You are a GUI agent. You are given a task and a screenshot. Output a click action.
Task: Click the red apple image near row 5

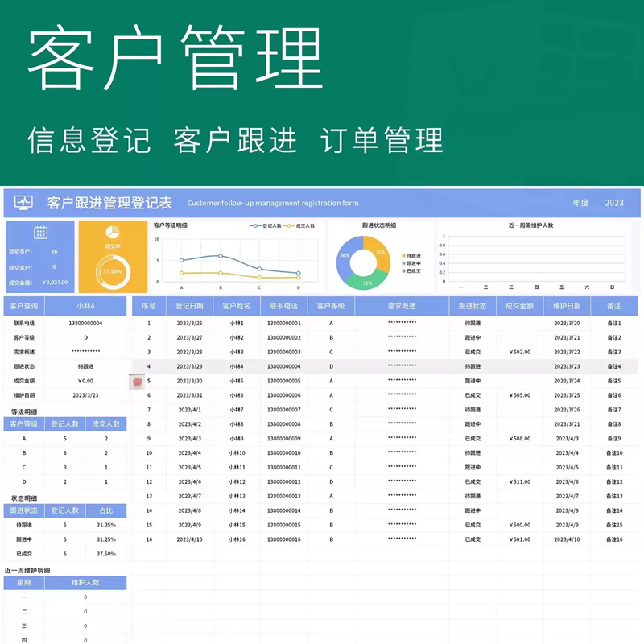tap(137, 382)
